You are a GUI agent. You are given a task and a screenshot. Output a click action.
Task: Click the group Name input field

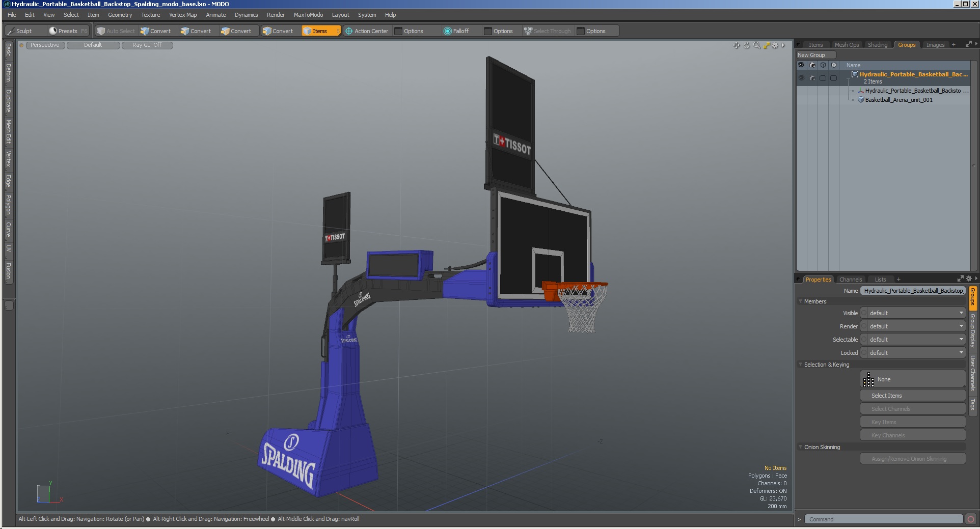coord(913,291)
